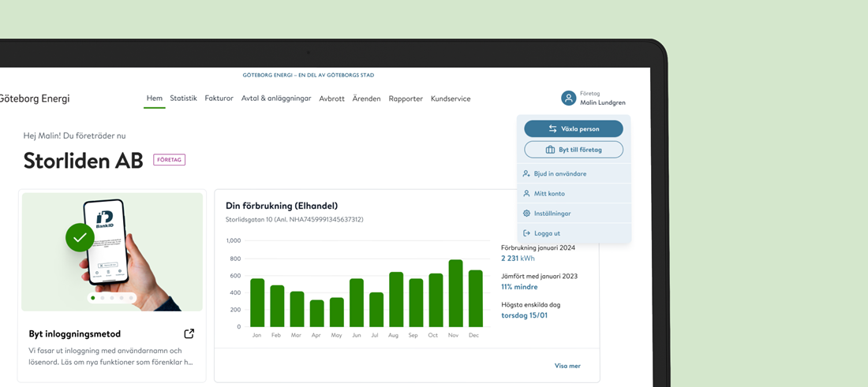Select the second carousel dot
868x387 pixels.
(103, 298)
